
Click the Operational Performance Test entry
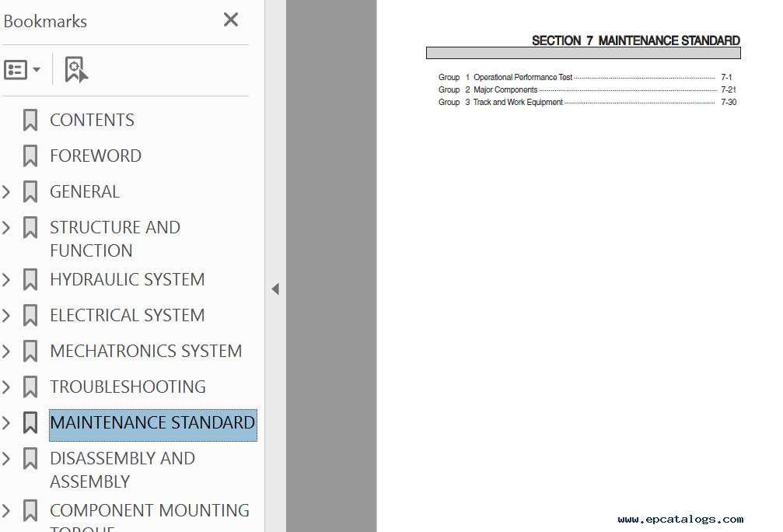(x=523, y=77)
